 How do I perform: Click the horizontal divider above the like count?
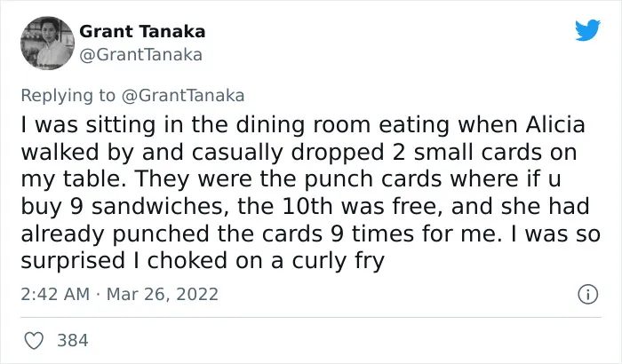(x=311, y=318)
